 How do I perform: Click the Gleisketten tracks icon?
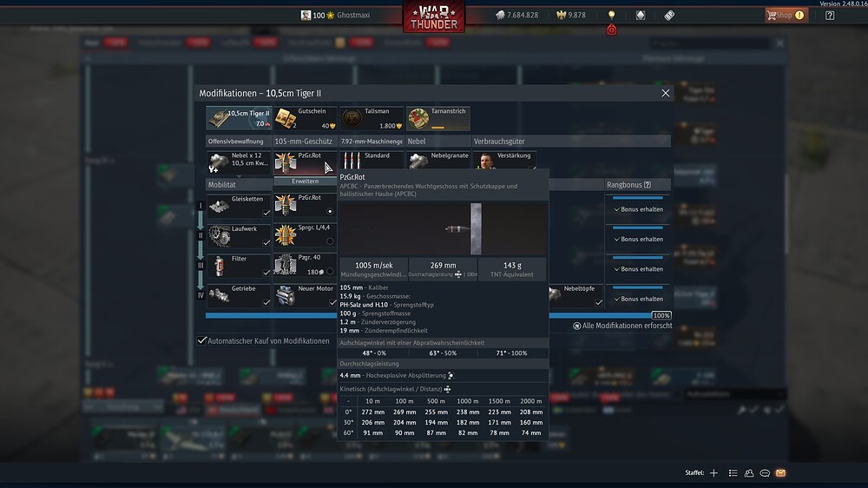coord(220,206)
